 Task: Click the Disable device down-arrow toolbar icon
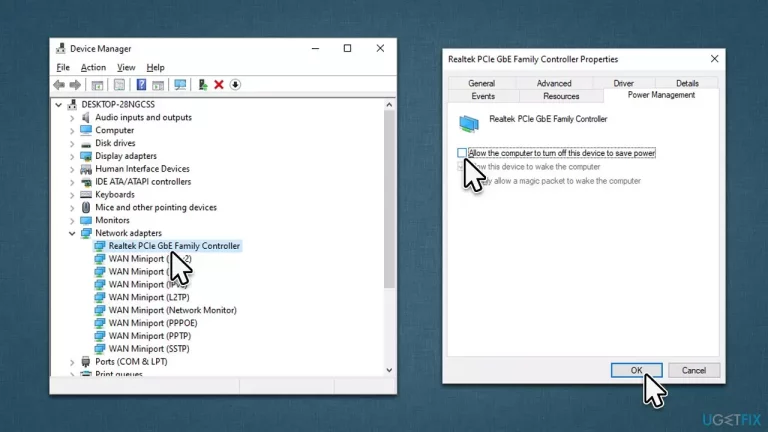point(235,85)
